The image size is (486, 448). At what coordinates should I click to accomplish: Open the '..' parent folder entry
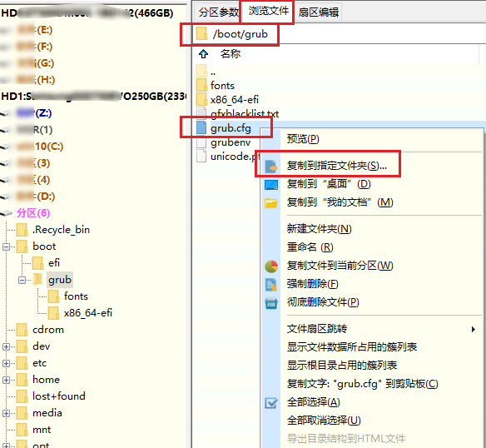(213, 72)
